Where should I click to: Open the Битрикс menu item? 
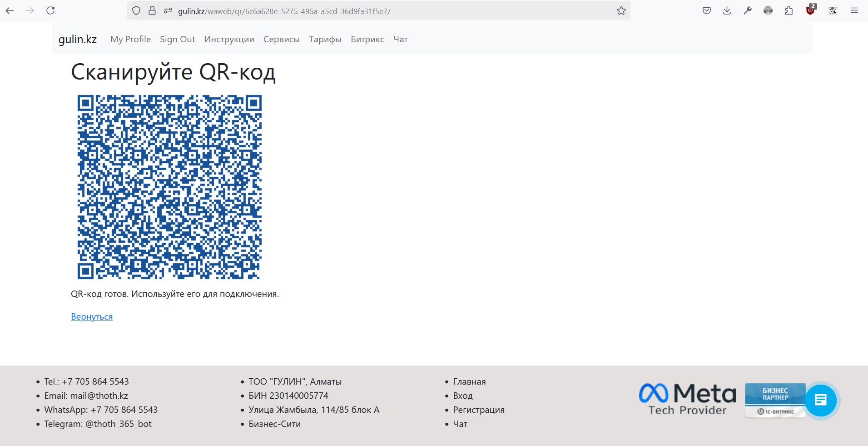(x=367, y=40)
